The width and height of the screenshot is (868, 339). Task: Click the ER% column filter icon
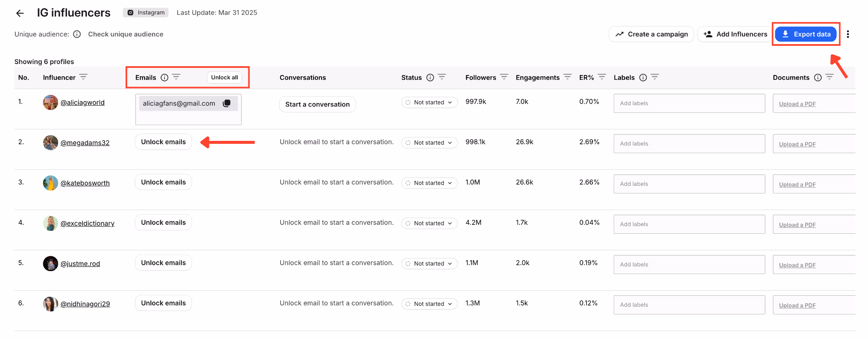602,77
